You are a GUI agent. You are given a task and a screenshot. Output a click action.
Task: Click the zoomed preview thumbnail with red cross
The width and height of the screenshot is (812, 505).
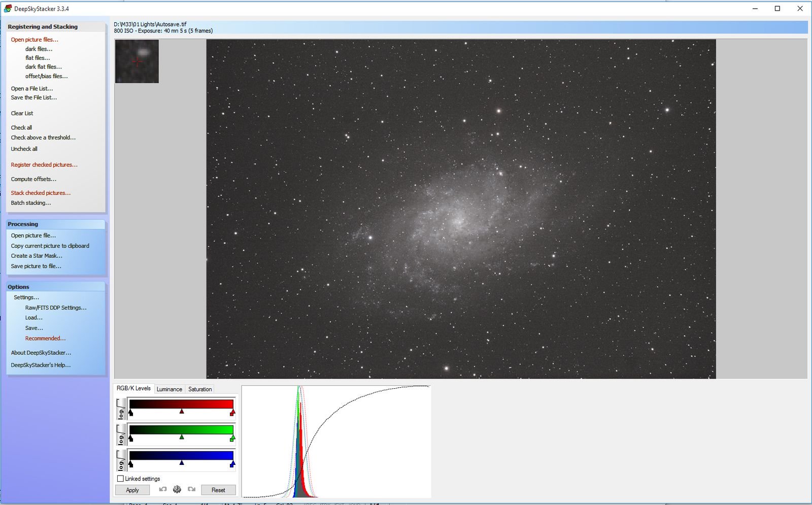coord(137,61)
